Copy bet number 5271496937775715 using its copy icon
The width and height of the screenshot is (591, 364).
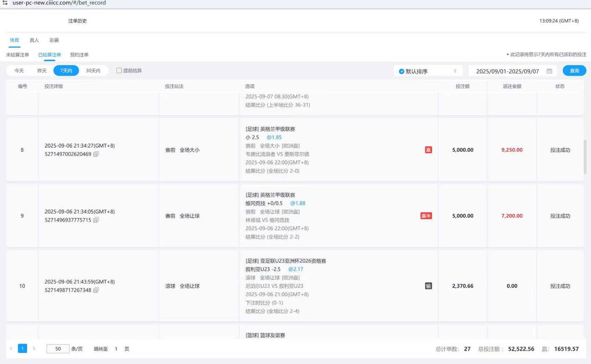tap(96, 220)
